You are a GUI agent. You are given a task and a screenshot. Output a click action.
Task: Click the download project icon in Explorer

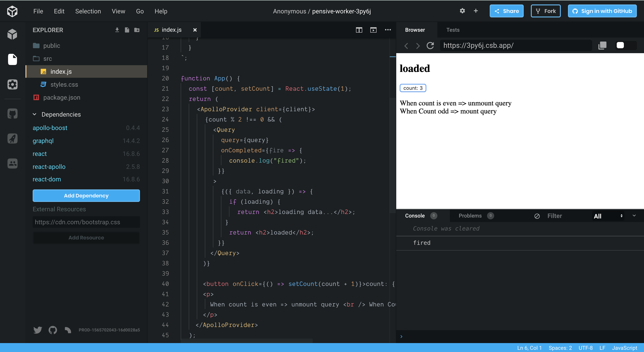117,30
